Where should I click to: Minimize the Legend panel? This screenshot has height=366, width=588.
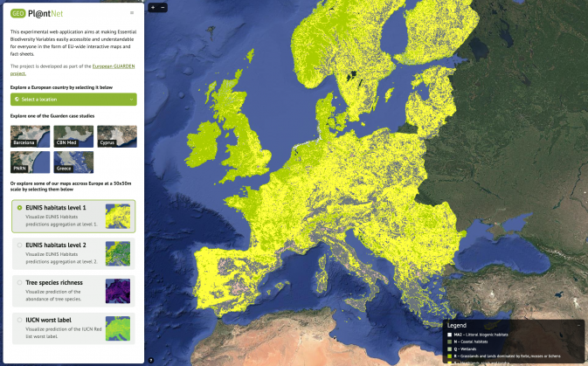coord(578,324)
